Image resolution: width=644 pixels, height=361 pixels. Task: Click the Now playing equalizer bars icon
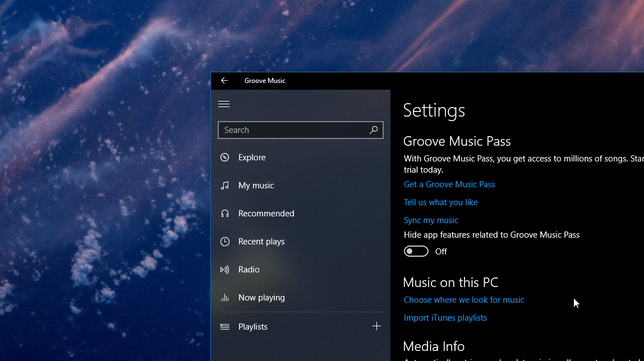pos(225,298)
